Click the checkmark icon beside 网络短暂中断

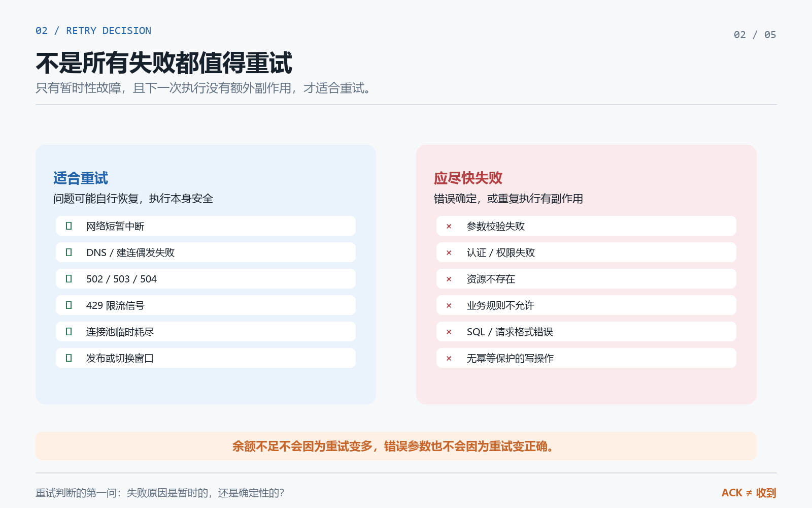pyautogui.click(x=69, y=226)
